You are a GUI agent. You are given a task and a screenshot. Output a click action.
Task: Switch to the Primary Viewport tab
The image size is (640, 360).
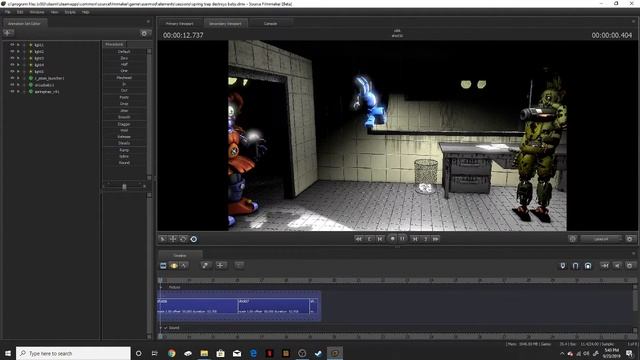[180, 24]
